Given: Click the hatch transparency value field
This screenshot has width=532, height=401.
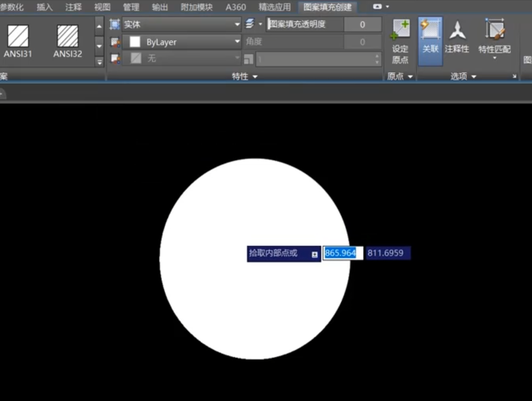Looking at the screenshot, I should click(362, 25).
